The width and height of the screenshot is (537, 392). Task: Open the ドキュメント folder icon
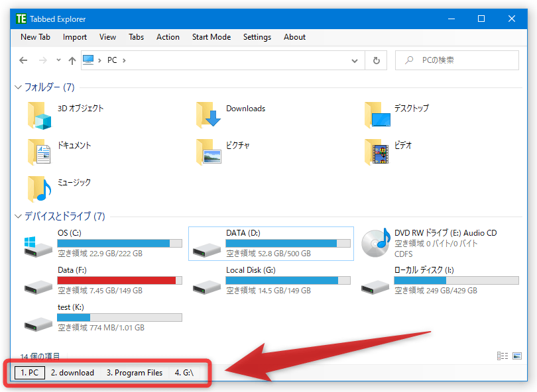(x=39, y=152)
